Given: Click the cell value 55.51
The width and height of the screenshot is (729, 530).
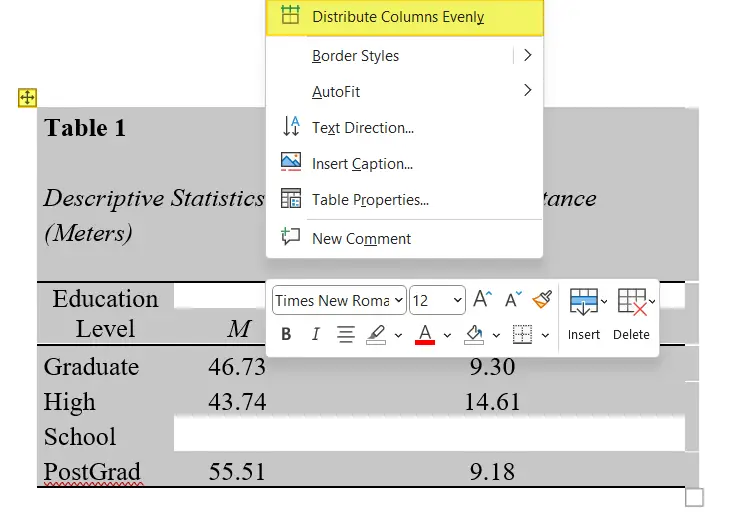Looking at the screenshot, I should coord(237,472).
